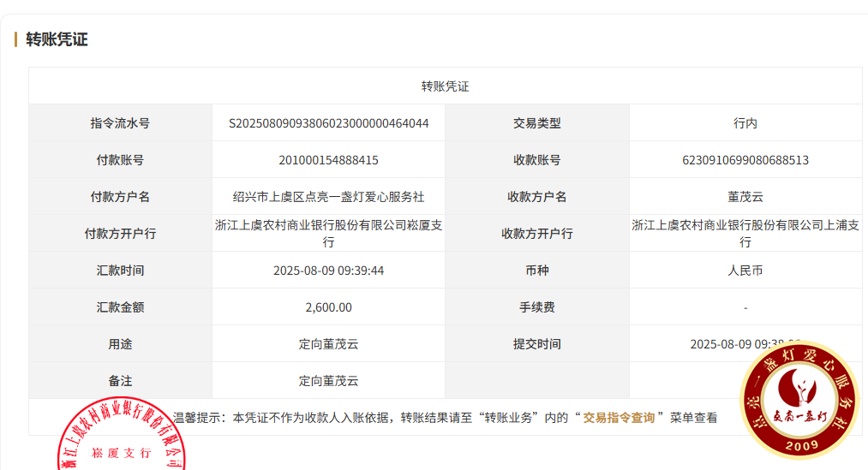The height and width of the screenshot is (470, 868).
Task: Click the 汇款时间 label
Action: 120,271
